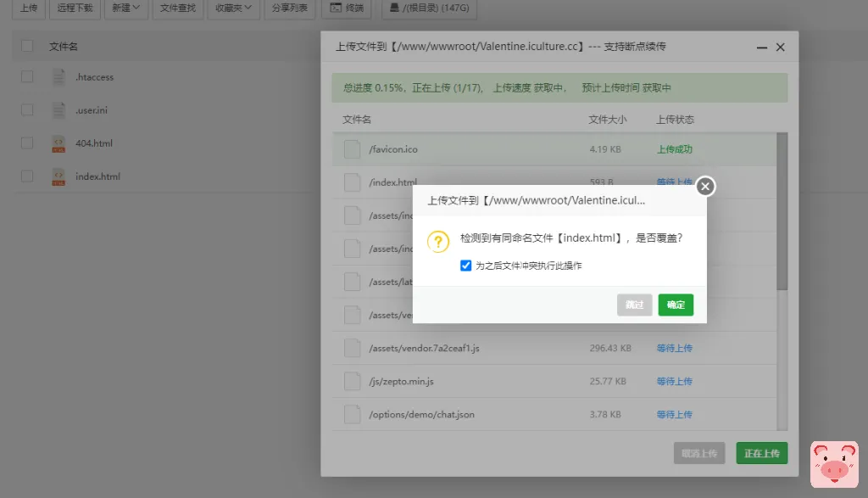Click the index.html file icon in file list
868x498 pixels.
point(58,176)
